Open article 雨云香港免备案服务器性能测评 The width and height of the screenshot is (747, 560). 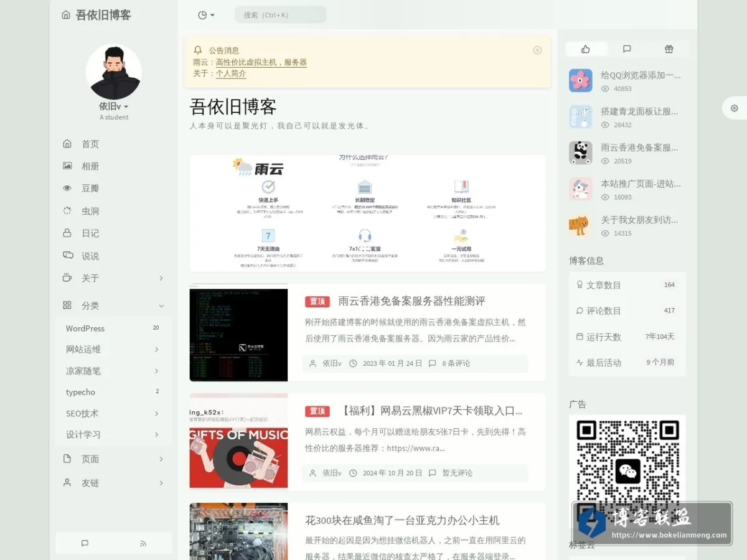pyautogui.click(x=412, y=301)
